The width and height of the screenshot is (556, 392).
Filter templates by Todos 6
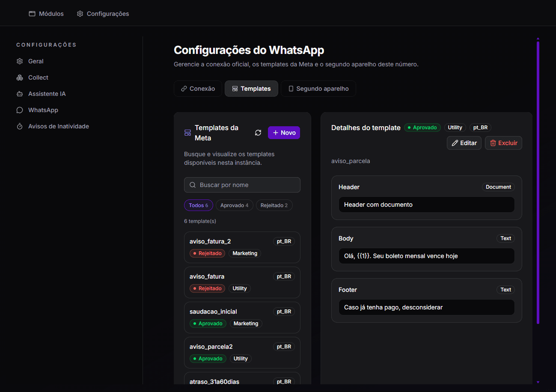tap(199, 205)
